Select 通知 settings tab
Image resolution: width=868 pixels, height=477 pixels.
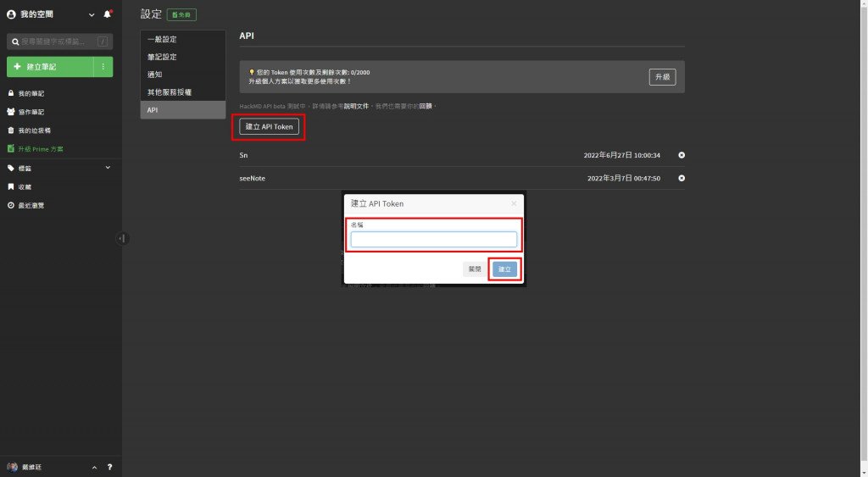point(183,75)
